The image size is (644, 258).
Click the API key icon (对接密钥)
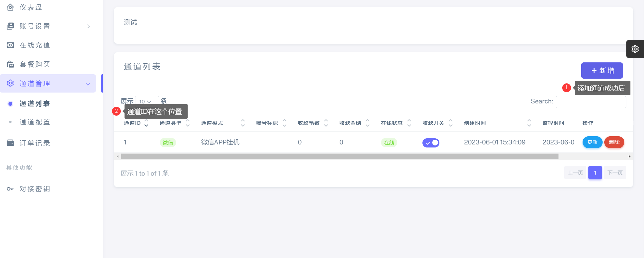[x=11, y=189]
